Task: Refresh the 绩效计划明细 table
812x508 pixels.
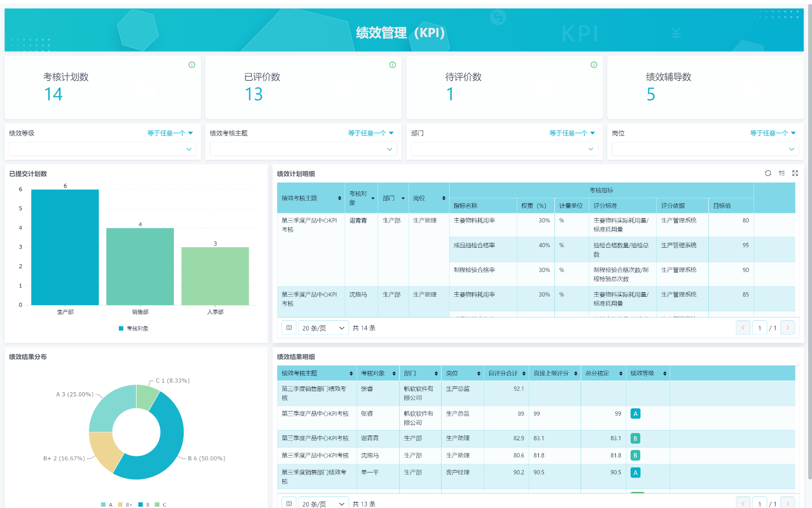Action: 768,173
